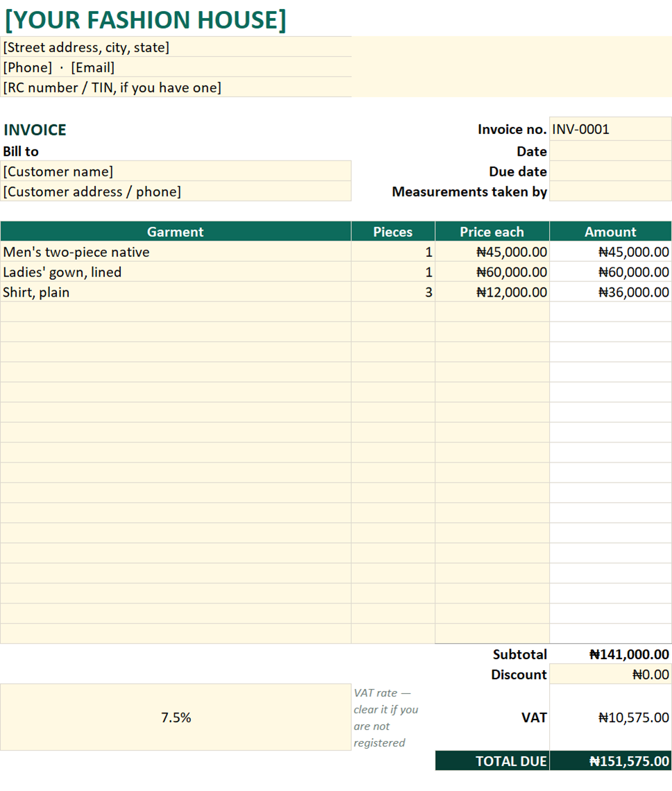Select the Bill to label
The height and width of the screenshot is (791, 672).
coord(21,151)
